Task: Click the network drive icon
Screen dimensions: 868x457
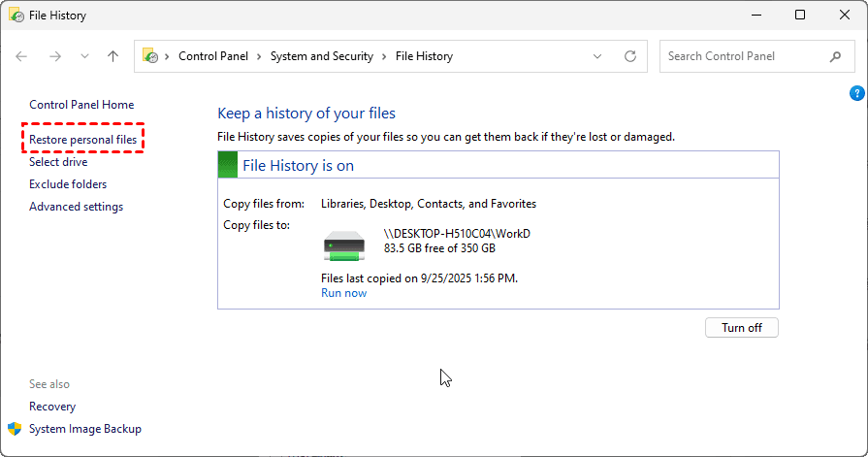Action: (x=344, y=245)
